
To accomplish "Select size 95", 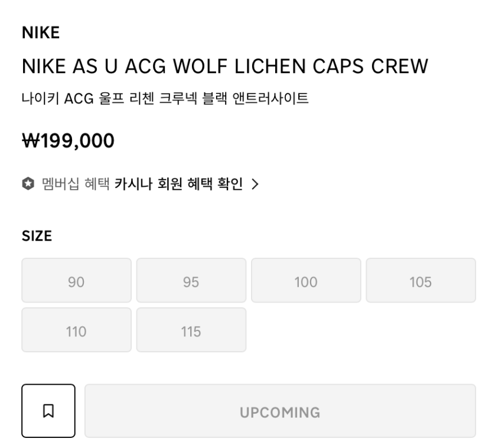I will [x=191, y=281].
